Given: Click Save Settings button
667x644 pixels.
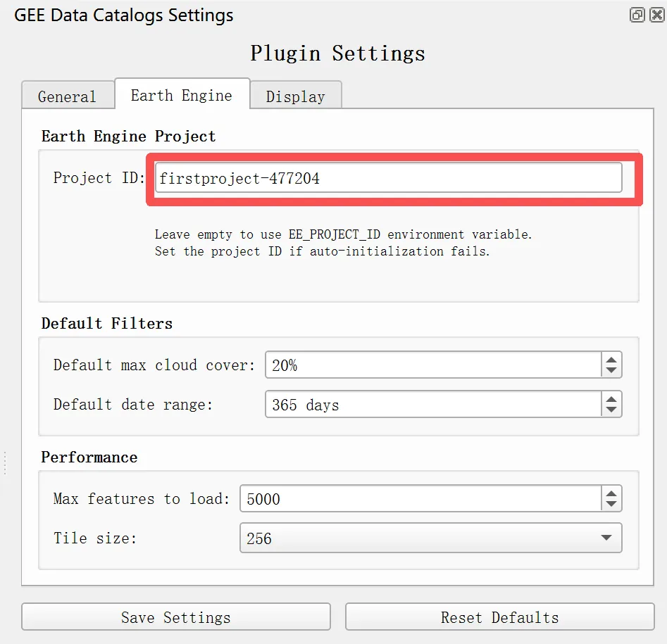Looking at the screenshot, I should 175,617.
